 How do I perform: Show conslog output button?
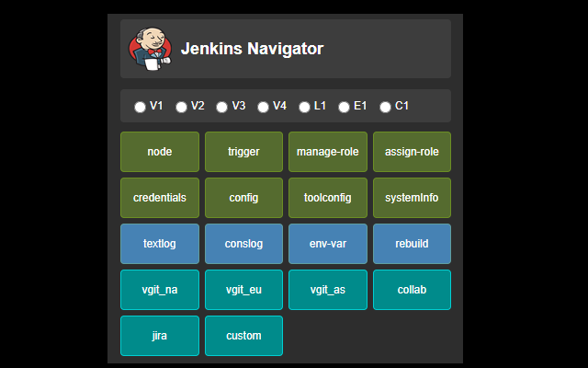243,244
